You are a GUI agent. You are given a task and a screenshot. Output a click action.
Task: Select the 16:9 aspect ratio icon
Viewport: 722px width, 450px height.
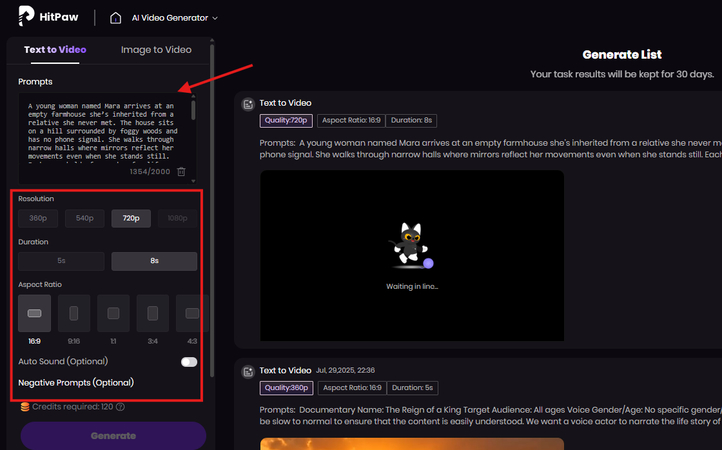click(x=34, y=313)
